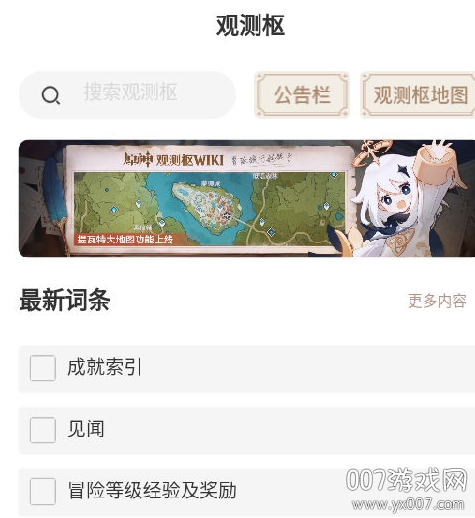
Task: Open the 冒险等级经验及奖励 entry
Action: coord(247,492)
